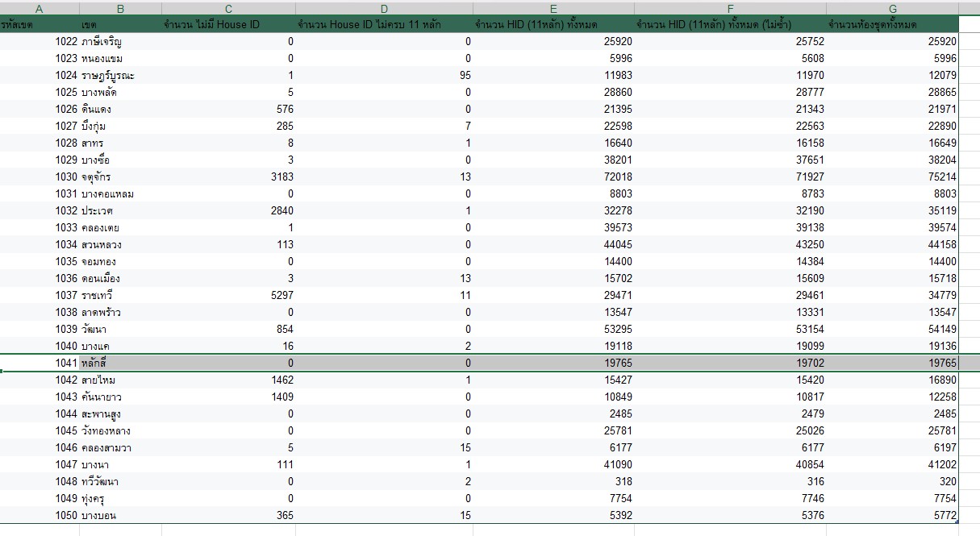The width and height of the screenshot is (980, 536).
Task: Select district name cell ประเวศ
Action: coord(120,210)
